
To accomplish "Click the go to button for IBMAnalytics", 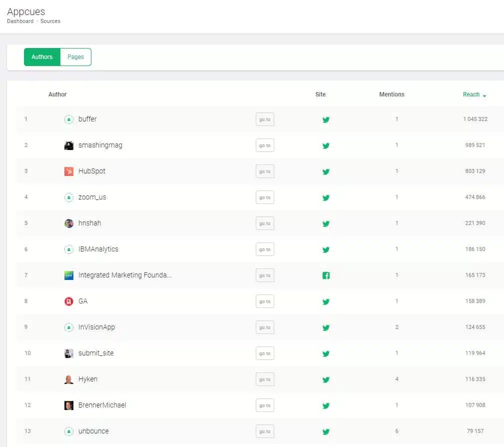I will 265,249.
